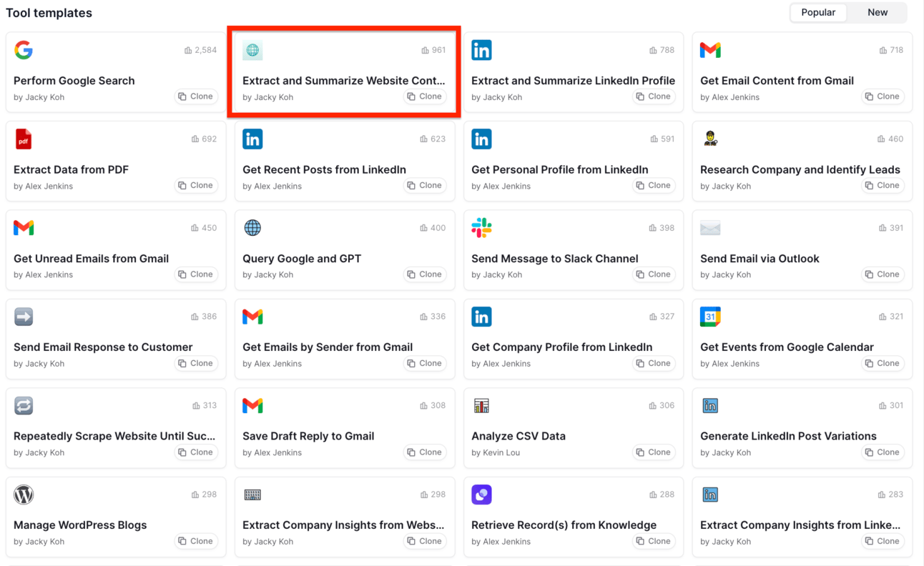Click LinkedIn icon on Generate LinkedIn Post Variations
Image resolution: width=924 pixels, height=566 pixels.
click(710, 405)
